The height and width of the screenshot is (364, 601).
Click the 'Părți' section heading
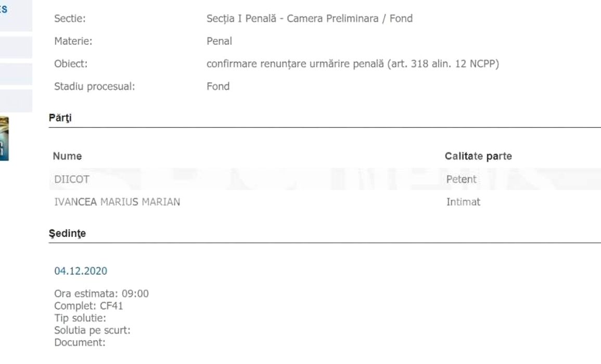pyautogui.click(x=60, y=118)
